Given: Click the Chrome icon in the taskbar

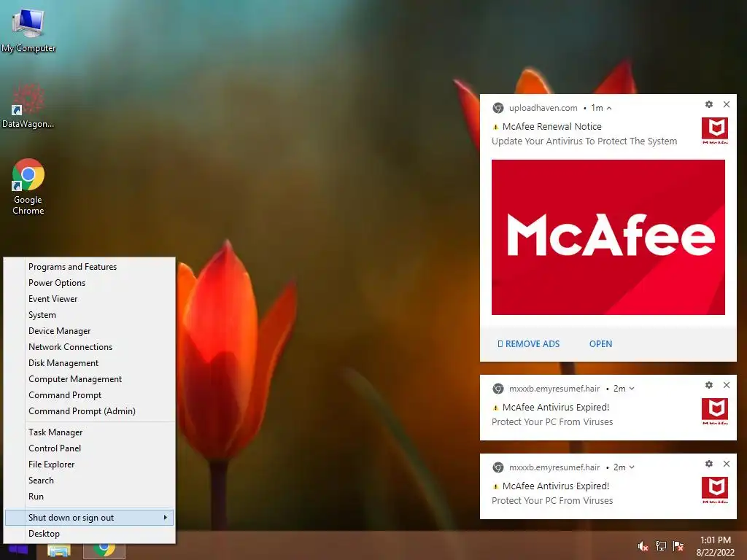Looking at the screenshot, I should click(104, 551).
